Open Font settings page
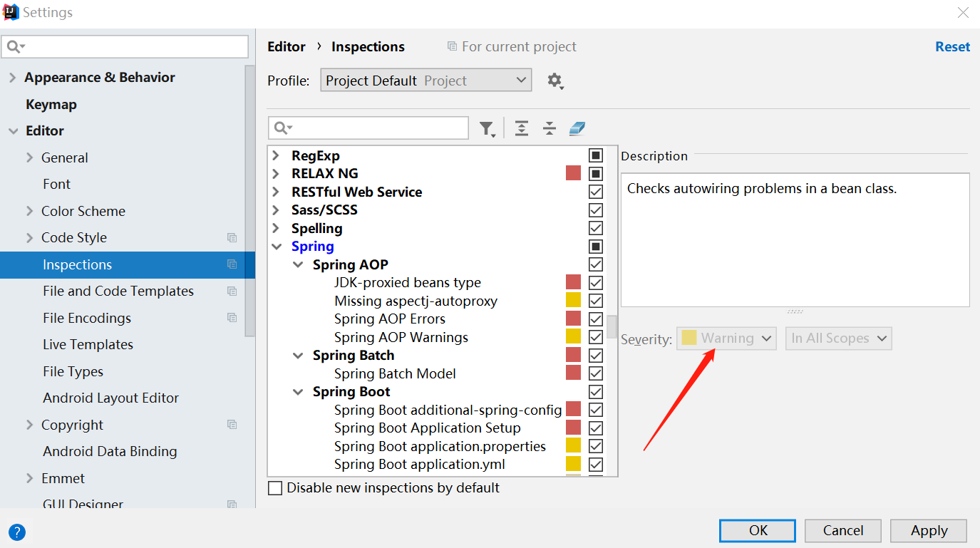Image resolution: width=980 pixels, height=548 pixels. [56, 184]
